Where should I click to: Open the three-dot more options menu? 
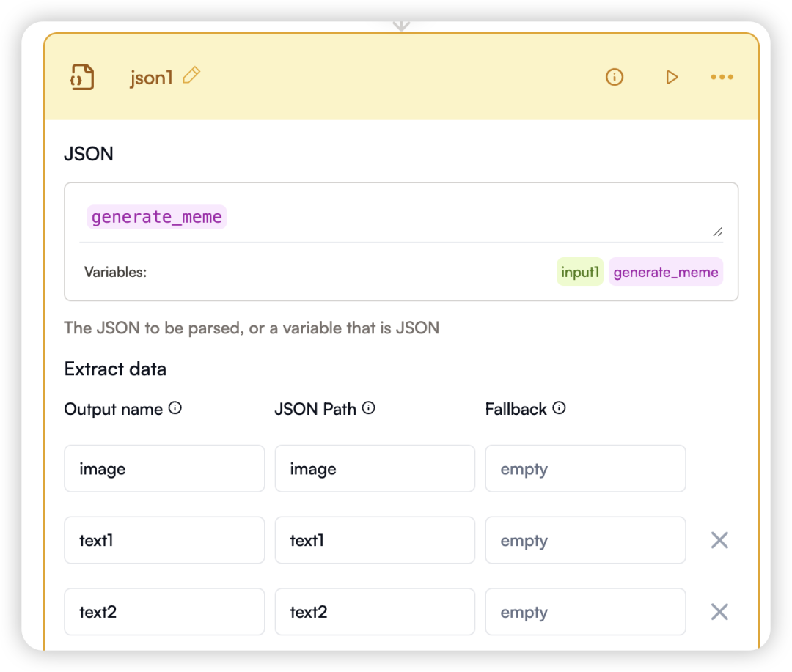pyautogui.click(x=722, y=77)
